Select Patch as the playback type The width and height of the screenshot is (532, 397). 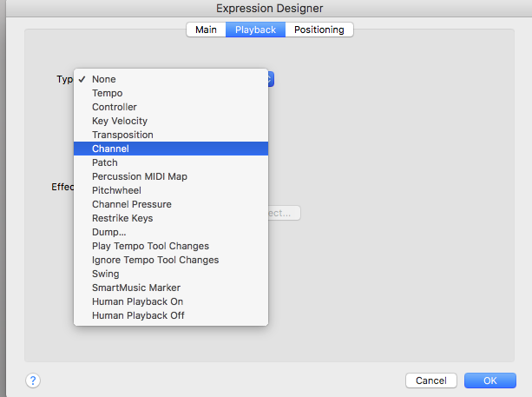coord(105,162)
